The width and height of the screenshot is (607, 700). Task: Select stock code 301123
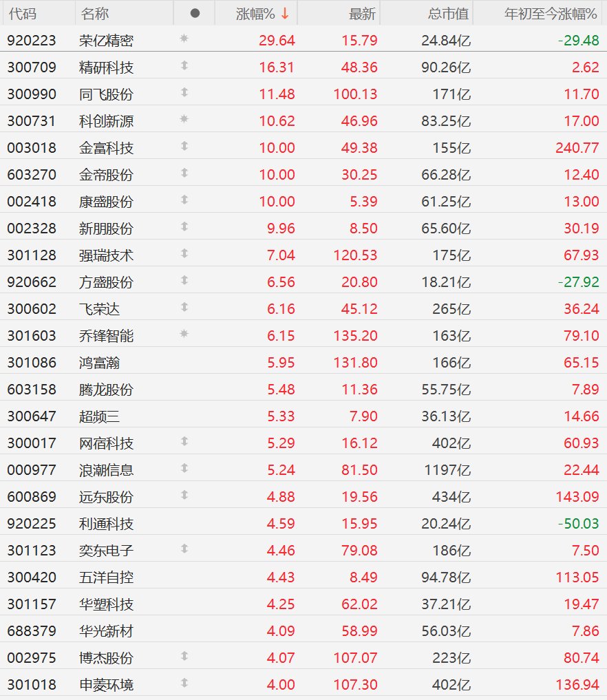click(x=32, y=551)
